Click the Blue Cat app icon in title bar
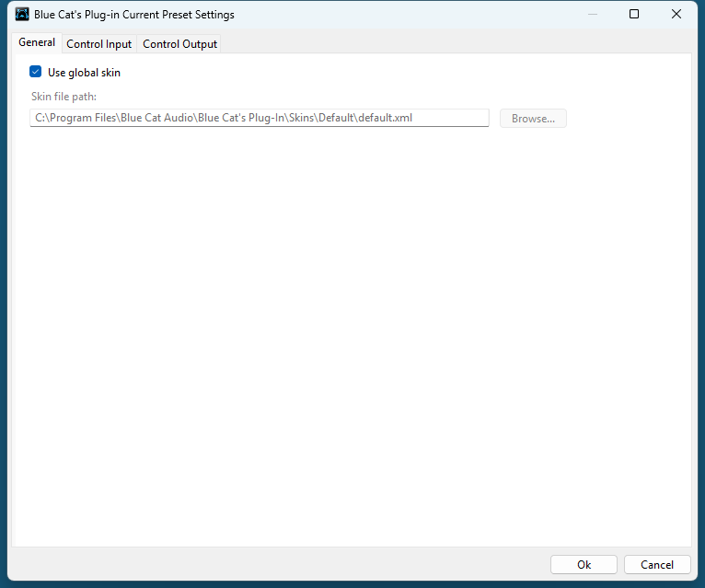Screen dimensions: 705x588 tap(22, 15)
